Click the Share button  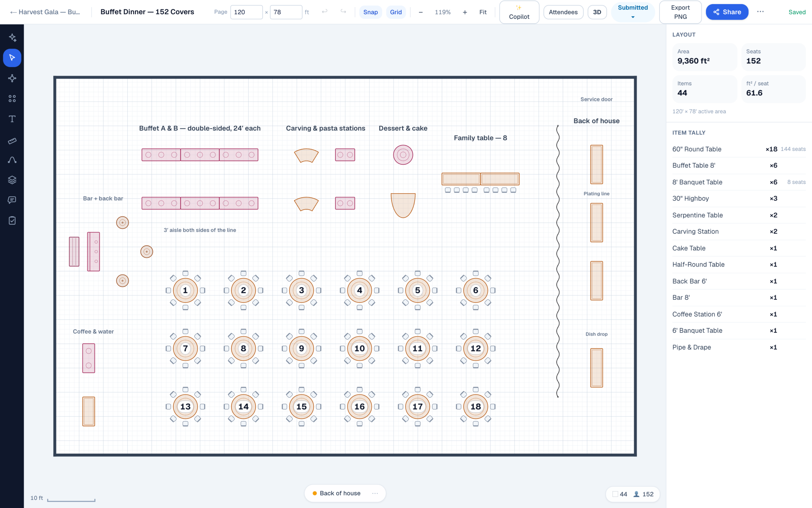(727, 12)
